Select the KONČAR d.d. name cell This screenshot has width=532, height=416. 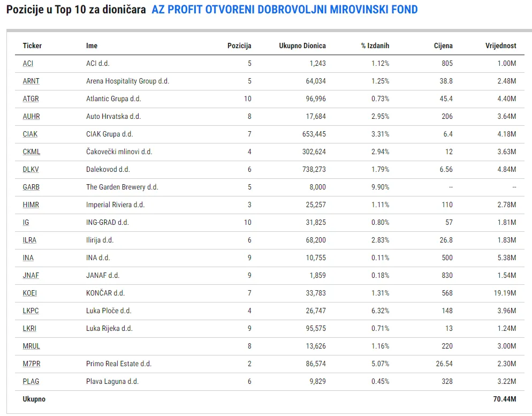pos(105,293)
